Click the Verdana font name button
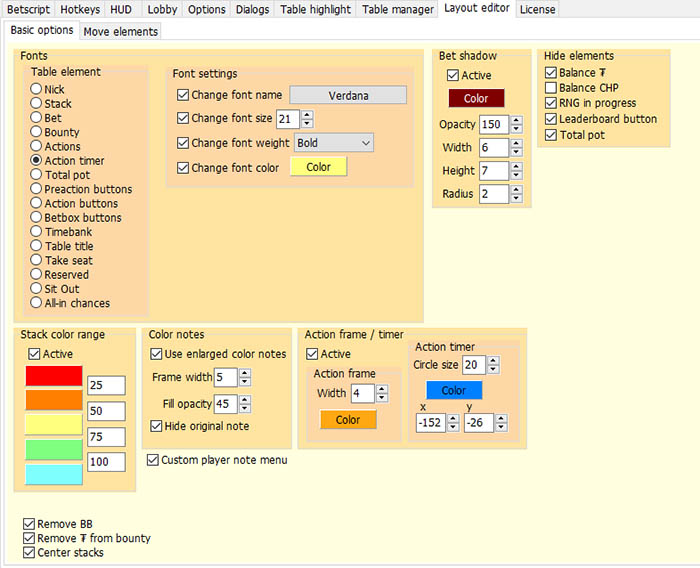The image size is (700, 568). coord(348,95)
